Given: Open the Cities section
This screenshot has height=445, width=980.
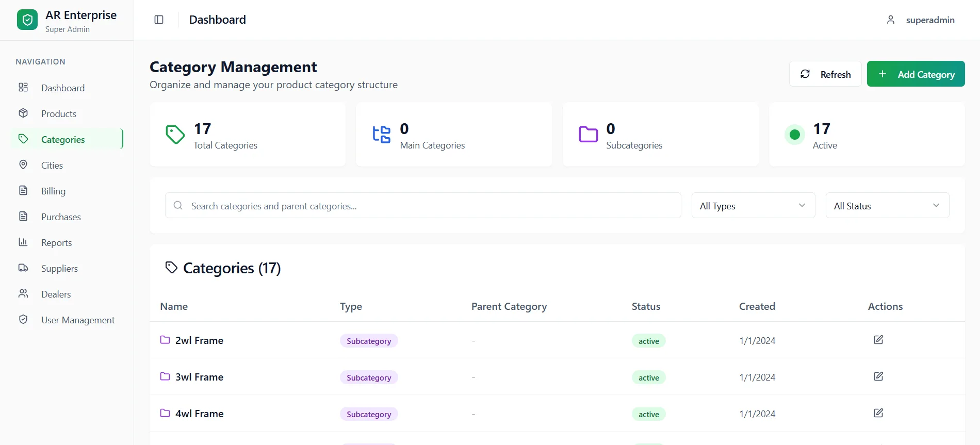Looking at the screenshot, I should 67,165.
